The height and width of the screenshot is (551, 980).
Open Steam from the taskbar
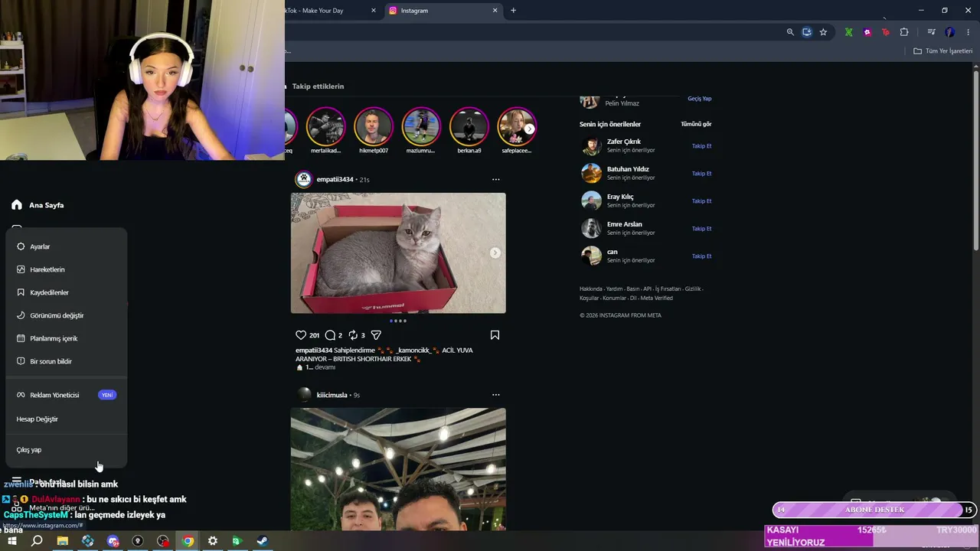(262, 541)
